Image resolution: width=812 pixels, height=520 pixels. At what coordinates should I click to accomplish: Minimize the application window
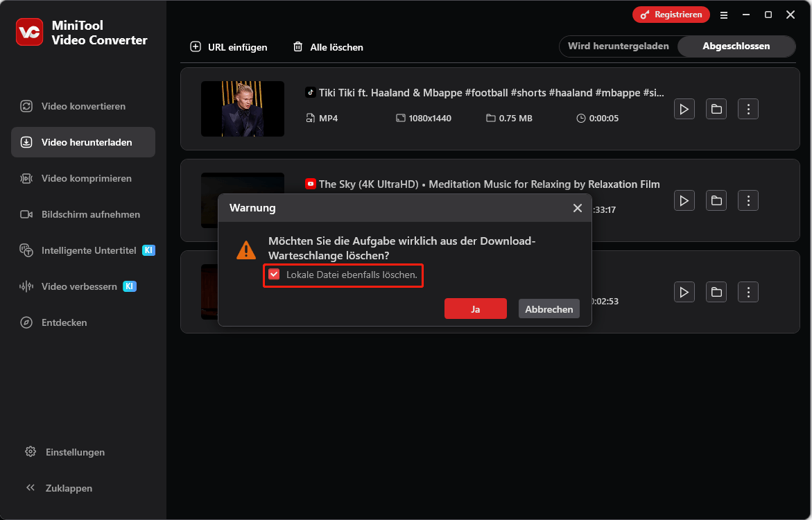[x=746, y=15]
